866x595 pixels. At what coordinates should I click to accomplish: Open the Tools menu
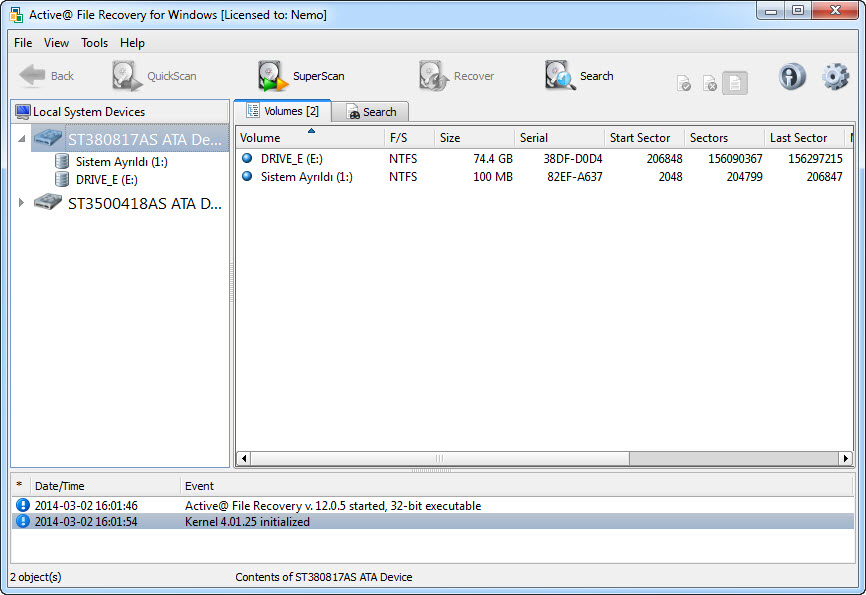pos(94,43)
